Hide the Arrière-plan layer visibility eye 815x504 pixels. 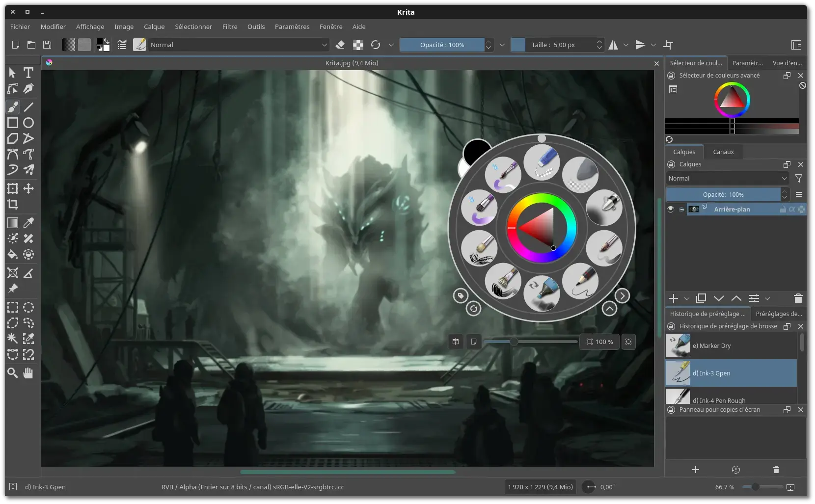tap(671, 209)
